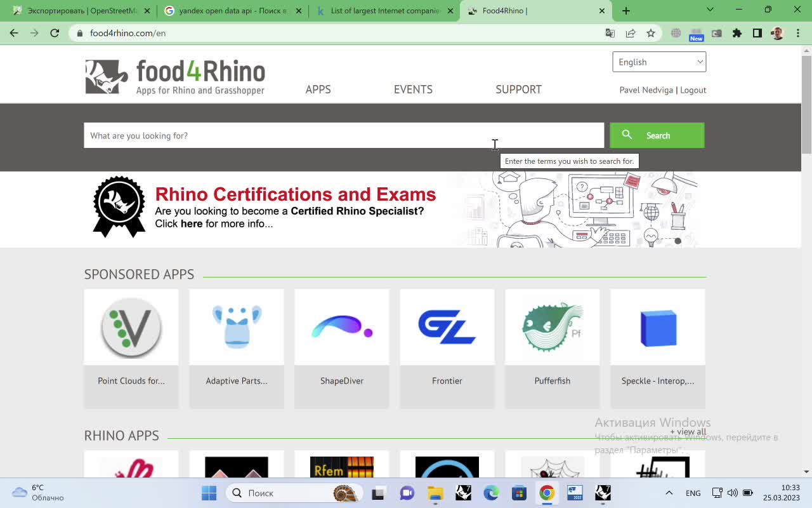Viewport: 812px width, 508px height.
Task: Open the Adaptive Parts app icon
Action: pos(237,327)
